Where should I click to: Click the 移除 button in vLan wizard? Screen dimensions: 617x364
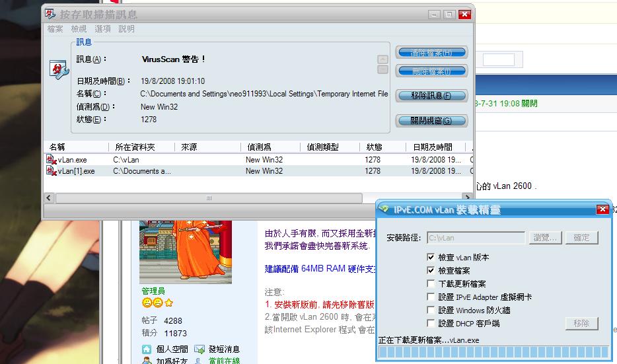click(x=581, y=324)
